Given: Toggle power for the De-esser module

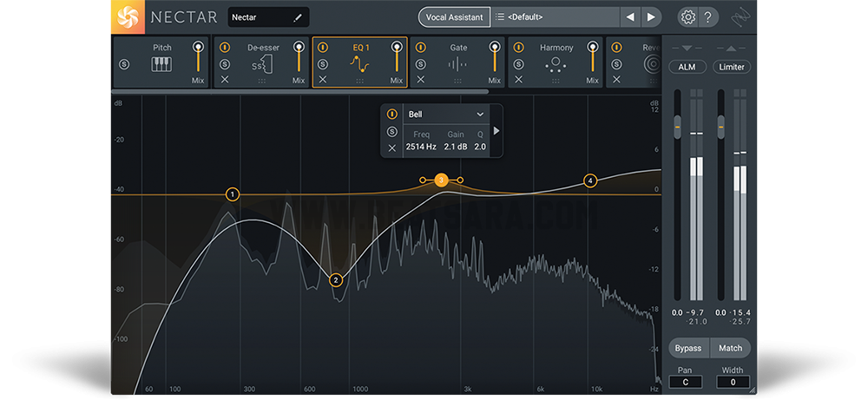Looking at the screenshot, I should (225, 48).
